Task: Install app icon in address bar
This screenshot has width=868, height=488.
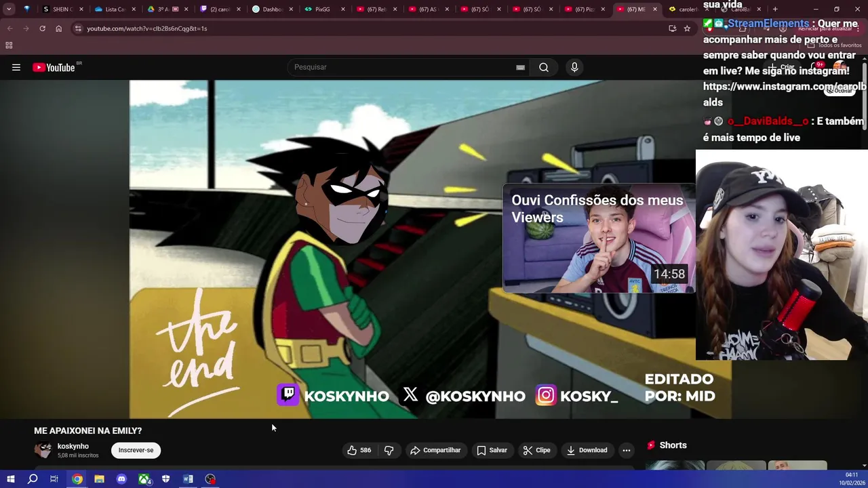Action: click(x=672, y=28)
